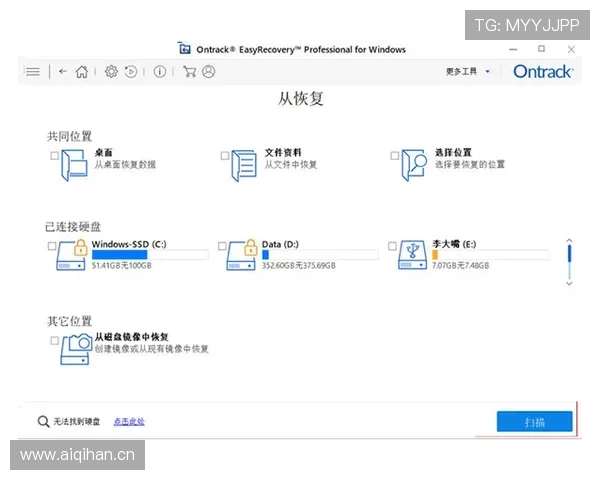600x480 pixels.
Task: Tick the 选择位置 checkbox
Action: point(395,155)
